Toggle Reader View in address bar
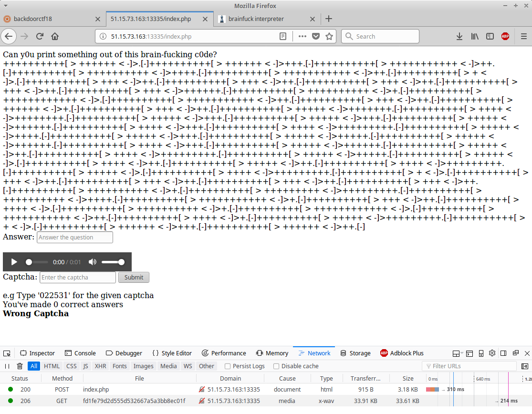 coord(283,36)
